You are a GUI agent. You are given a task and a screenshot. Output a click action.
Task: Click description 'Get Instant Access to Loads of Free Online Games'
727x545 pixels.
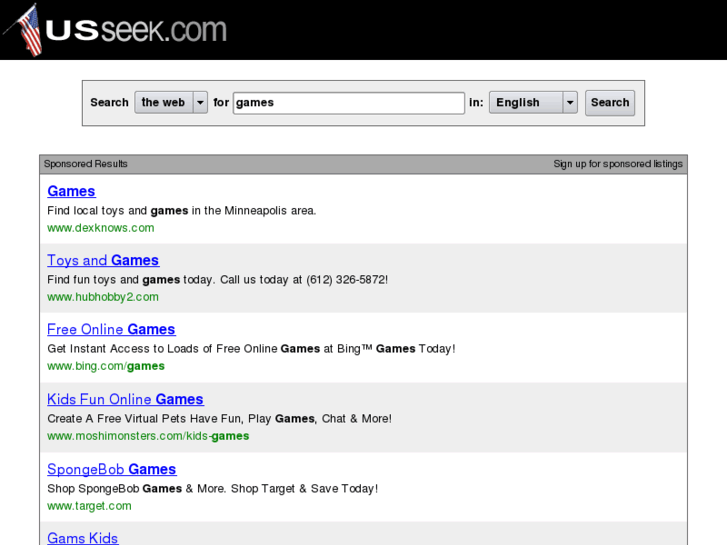point(251,349)
